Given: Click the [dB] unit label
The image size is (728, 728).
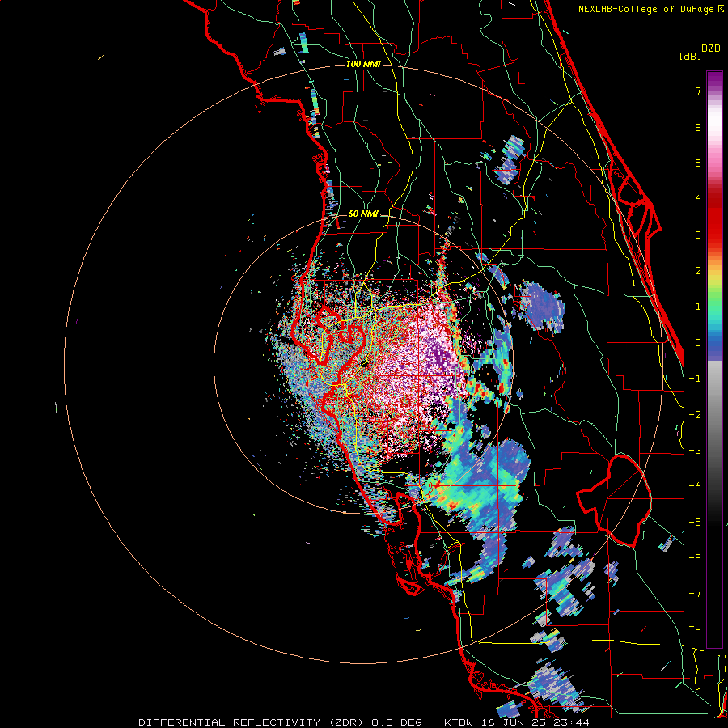Looking at the screenshot, I should 690,56.
